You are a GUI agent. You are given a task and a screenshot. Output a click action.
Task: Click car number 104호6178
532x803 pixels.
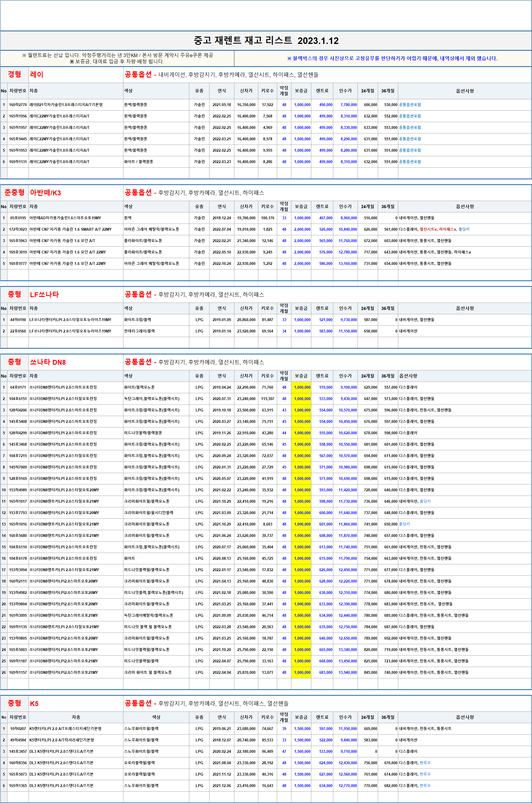(18, 558)
